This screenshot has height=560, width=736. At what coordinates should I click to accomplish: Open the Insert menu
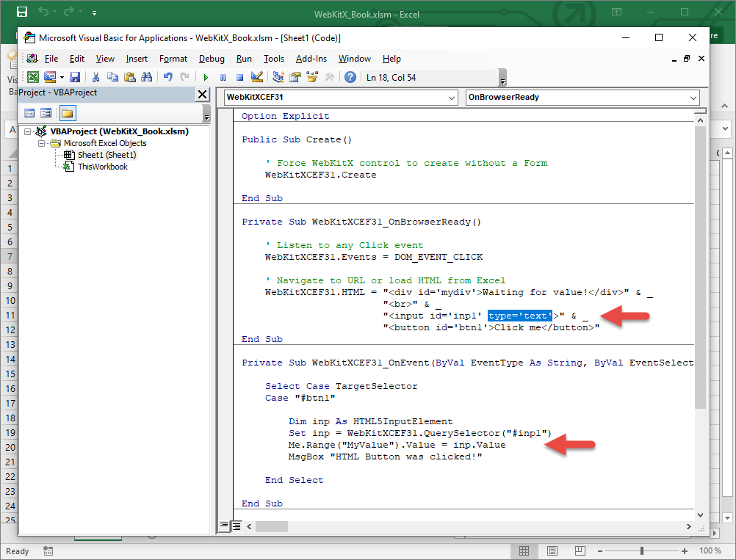[x=137, y=59]
